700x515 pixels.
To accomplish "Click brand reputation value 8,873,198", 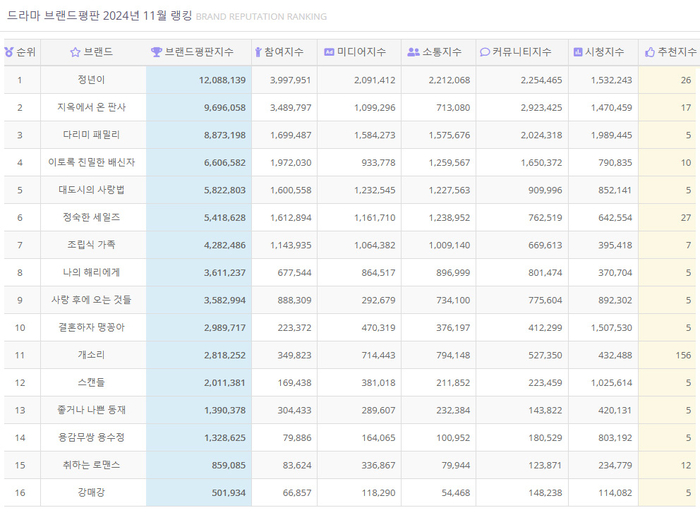I will [x=225, y=135].
